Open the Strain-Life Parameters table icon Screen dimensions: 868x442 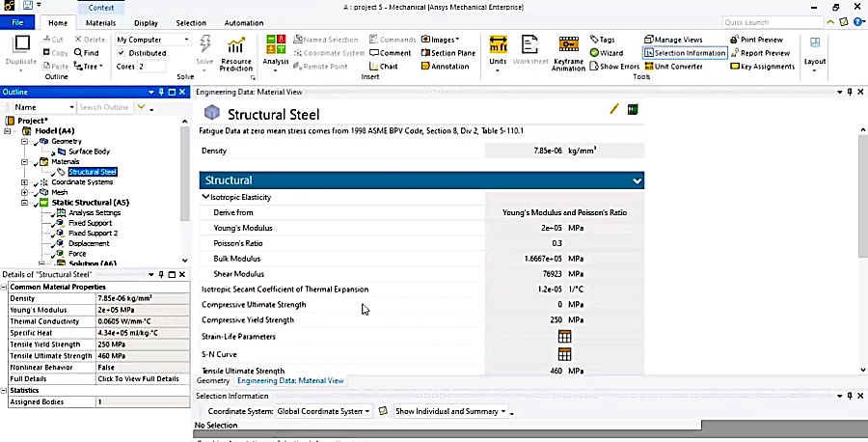pyautogui.click(x=564, y=336)
